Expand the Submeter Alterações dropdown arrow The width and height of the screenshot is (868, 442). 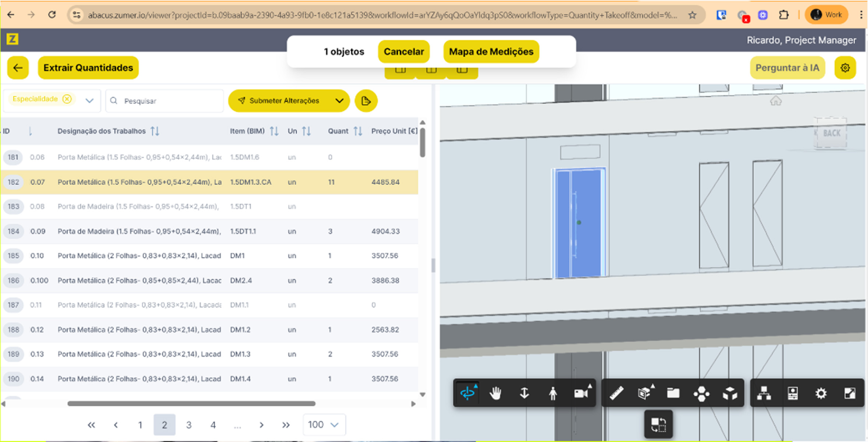[339, 100]
